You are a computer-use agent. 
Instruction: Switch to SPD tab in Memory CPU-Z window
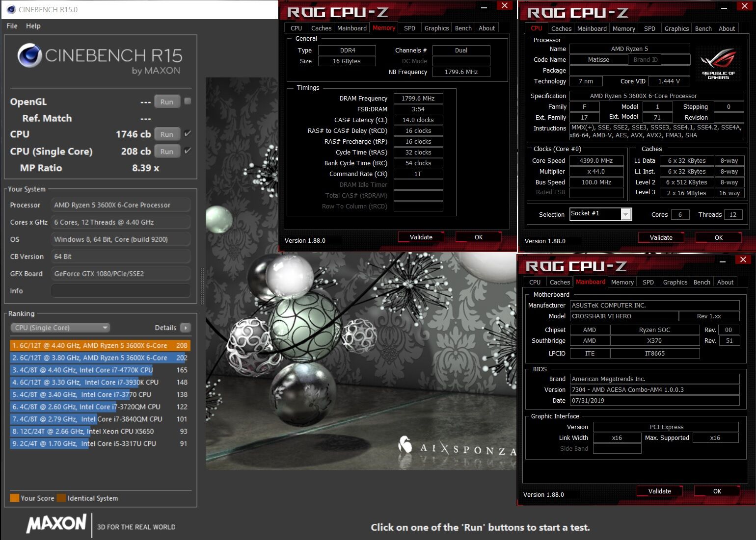pos(409,28)
